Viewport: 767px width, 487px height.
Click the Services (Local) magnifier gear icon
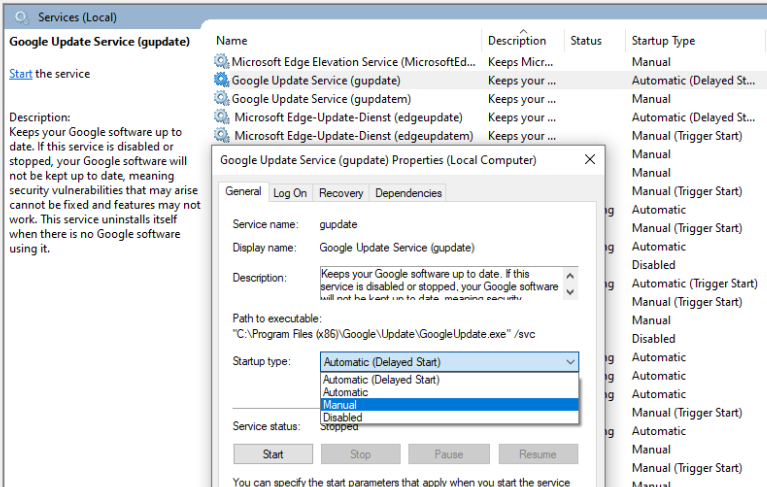coord(22,16)
